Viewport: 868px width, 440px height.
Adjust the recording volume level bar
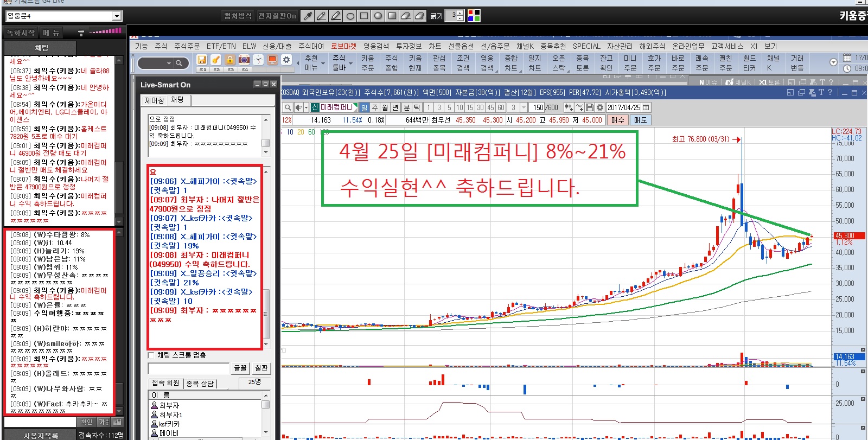click(105, 31)
